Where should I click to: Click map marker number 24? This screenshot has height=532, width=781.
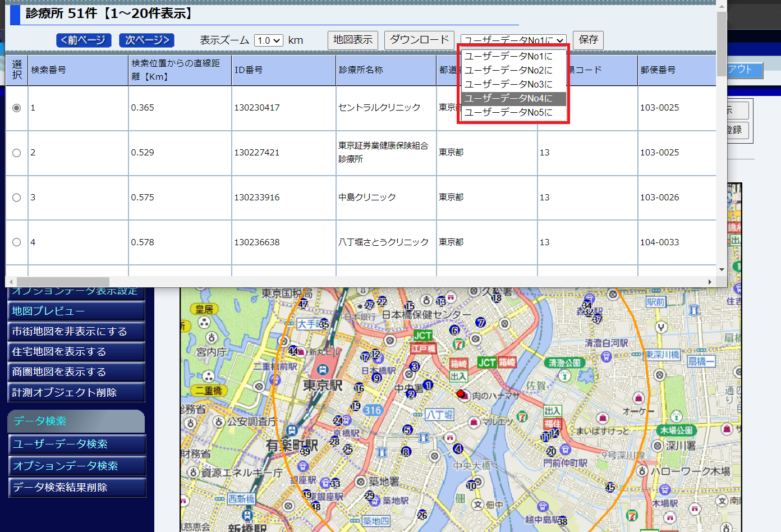(x=338, y=420)
